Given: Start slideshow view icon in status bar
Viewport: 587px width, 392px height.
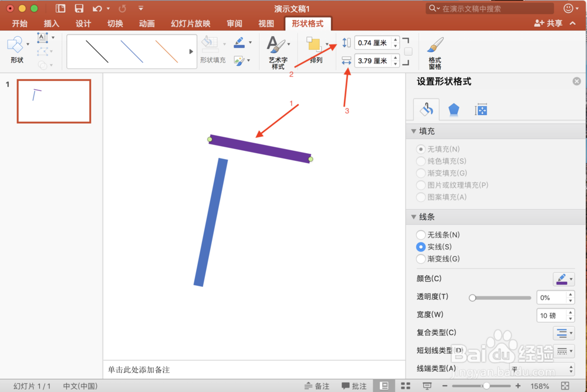Looking at the screenshot, I should point(427,386).
